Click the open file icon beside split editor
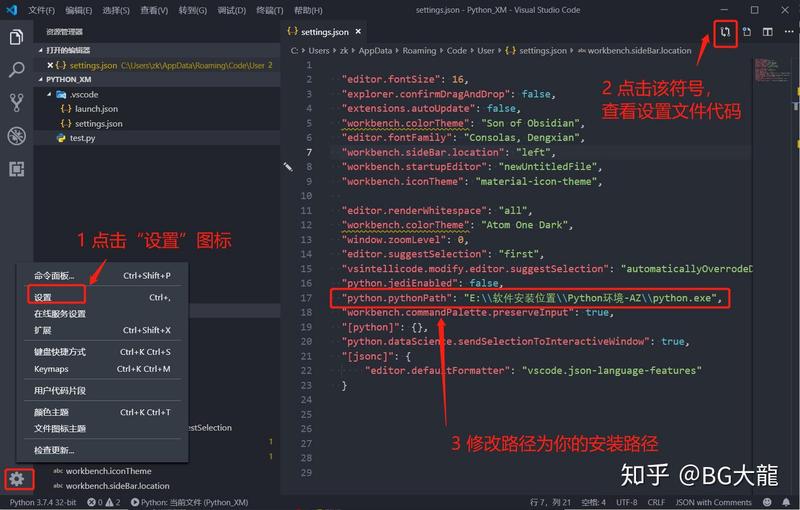Viewport: 800px width, 510px height. pos(746,32)
